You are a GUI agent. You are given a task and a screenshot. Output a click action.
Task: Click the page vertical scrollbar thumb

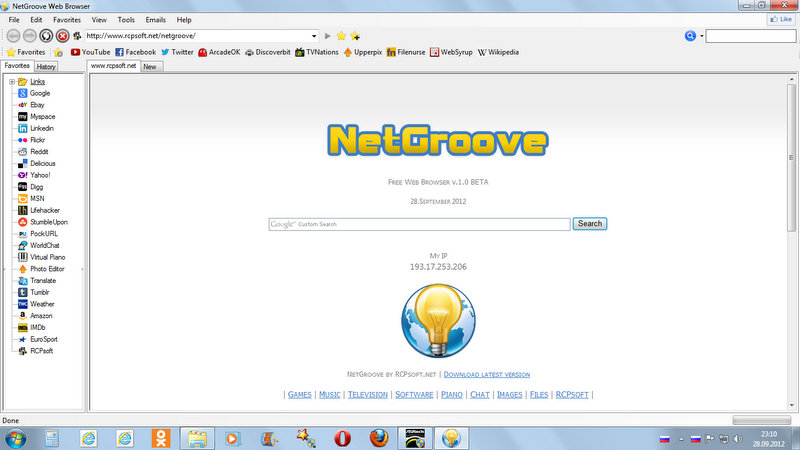click(791, 158)
